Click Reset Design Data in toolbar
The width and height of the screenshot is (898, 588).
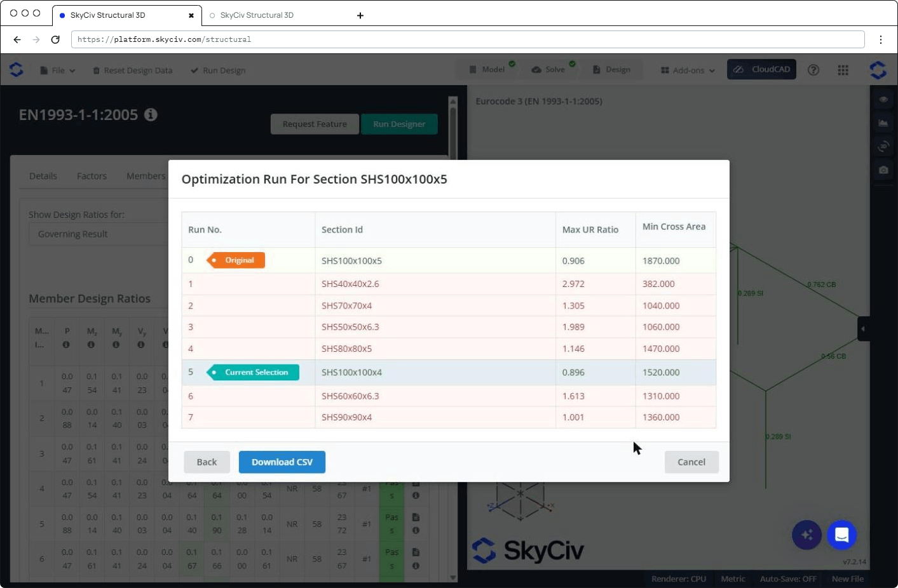[133, 70]
